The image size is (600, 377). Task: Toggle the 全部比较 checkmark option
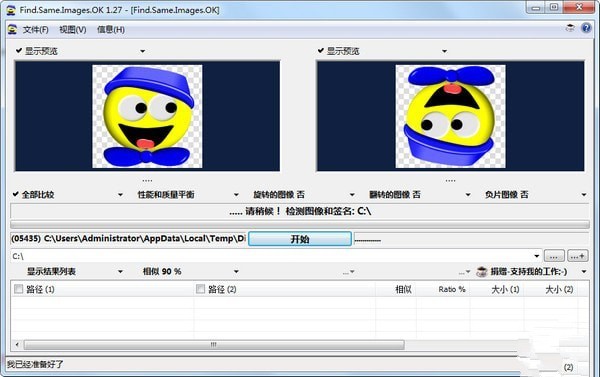point(15,194)
